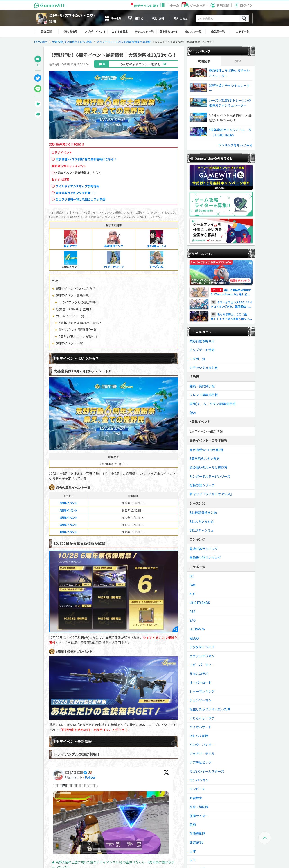The width and height of the screenshot is (289, 868).
Task: Select テクニック一覧 menu tab
Action: 144,32
